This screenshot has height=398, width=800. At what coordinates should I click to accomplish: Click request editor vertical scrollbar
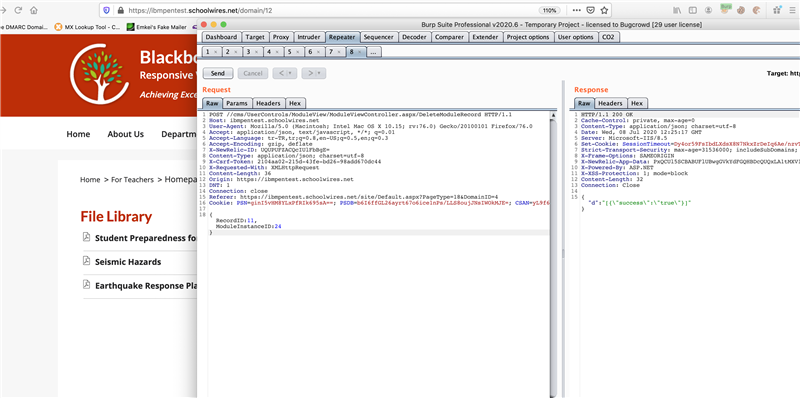(x=554, y=255)
